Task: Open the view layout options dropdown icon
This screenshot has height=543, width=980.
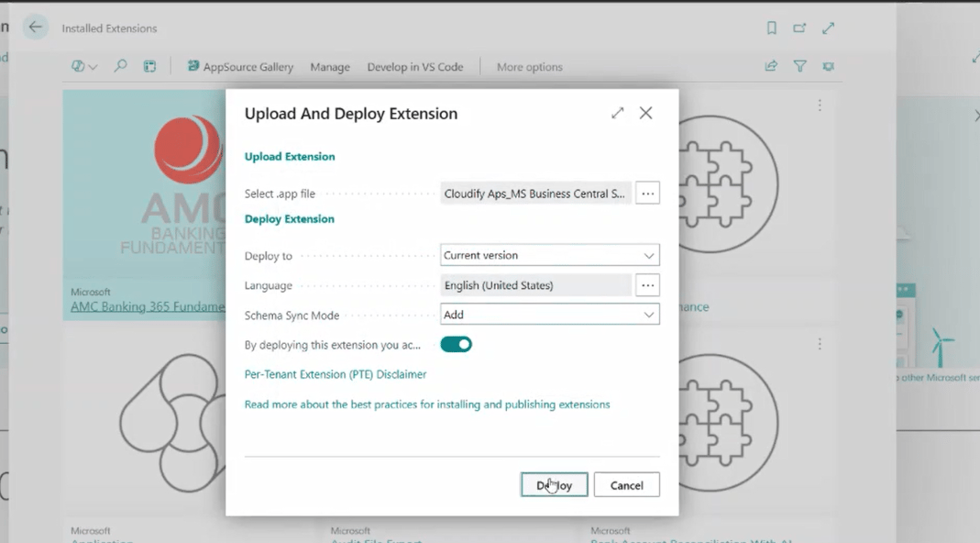Action: (83, 66)
